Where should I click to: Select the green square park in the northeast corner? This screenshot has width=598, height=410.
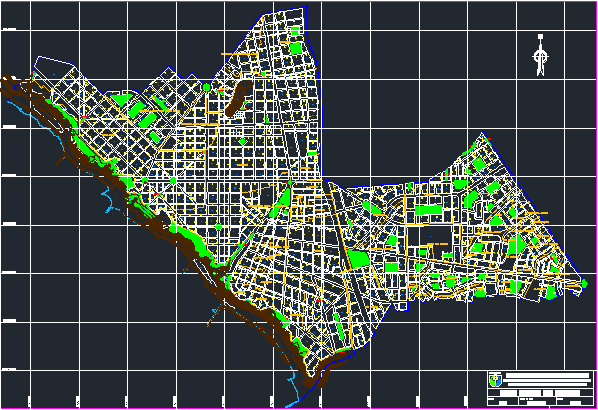pos(478,164)
